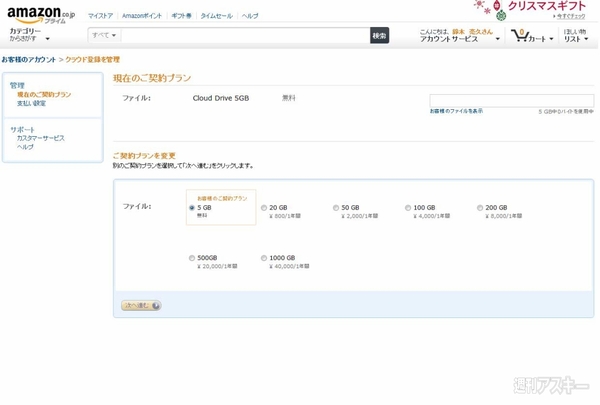Click the お客様のファイルを表示 link
This screenshot has width=600, height=405.
point(456,111)
